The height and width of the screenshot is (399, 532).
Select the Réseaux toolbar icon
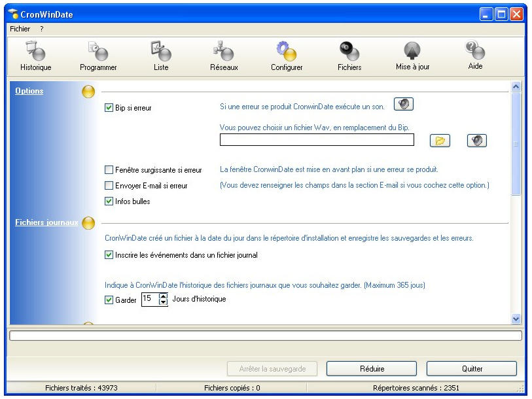pos(224,55)
